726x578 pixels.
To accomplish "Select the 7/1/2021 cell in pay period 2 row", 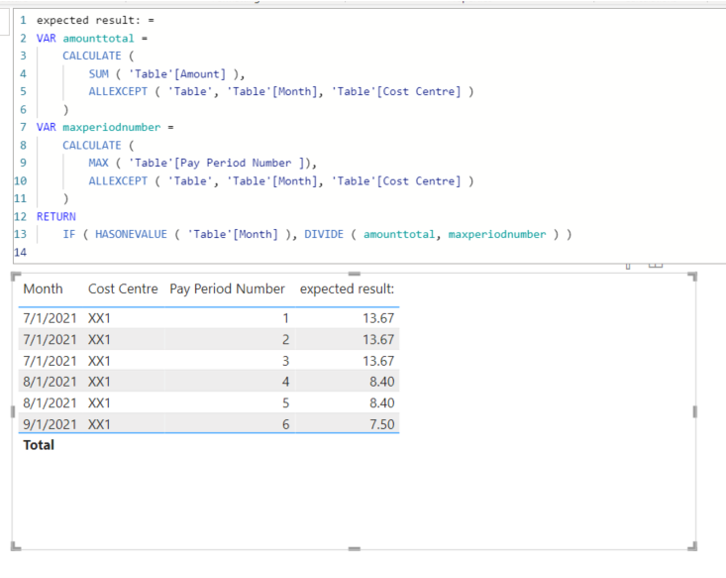I will pos(50,339).
